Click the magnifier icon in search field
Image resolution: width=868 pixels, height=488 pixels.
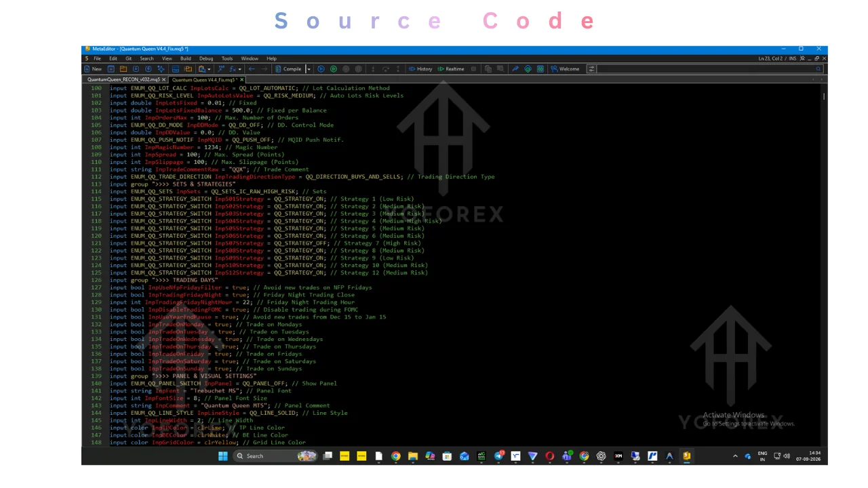point(818,68)
